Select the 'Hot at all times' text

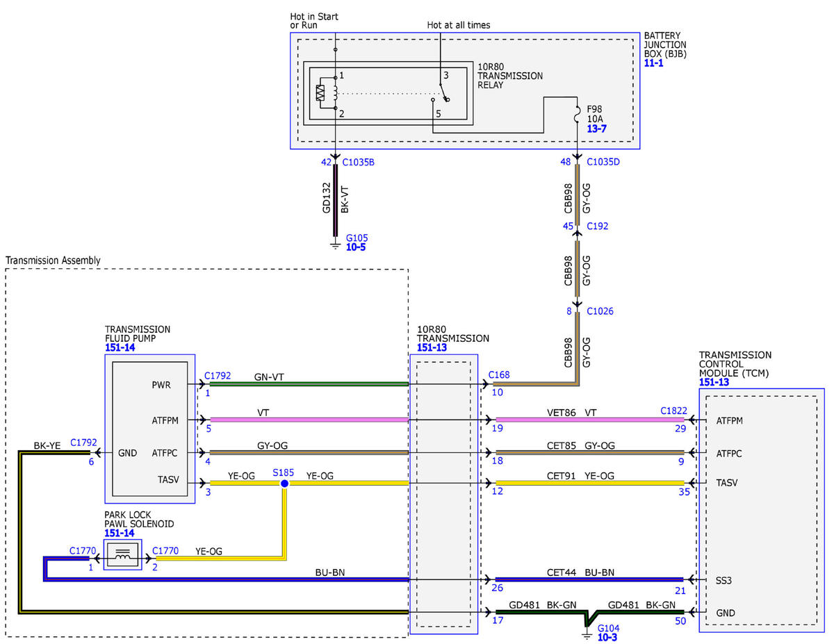tap(458, 25)
